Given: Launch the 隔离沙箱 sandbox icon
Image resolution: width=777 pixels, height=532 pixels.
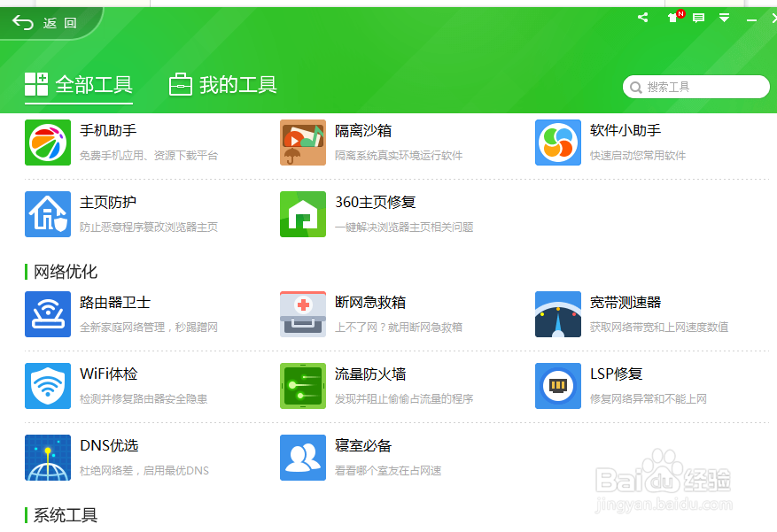Looking at the screenshot, I should pos(303,143).
